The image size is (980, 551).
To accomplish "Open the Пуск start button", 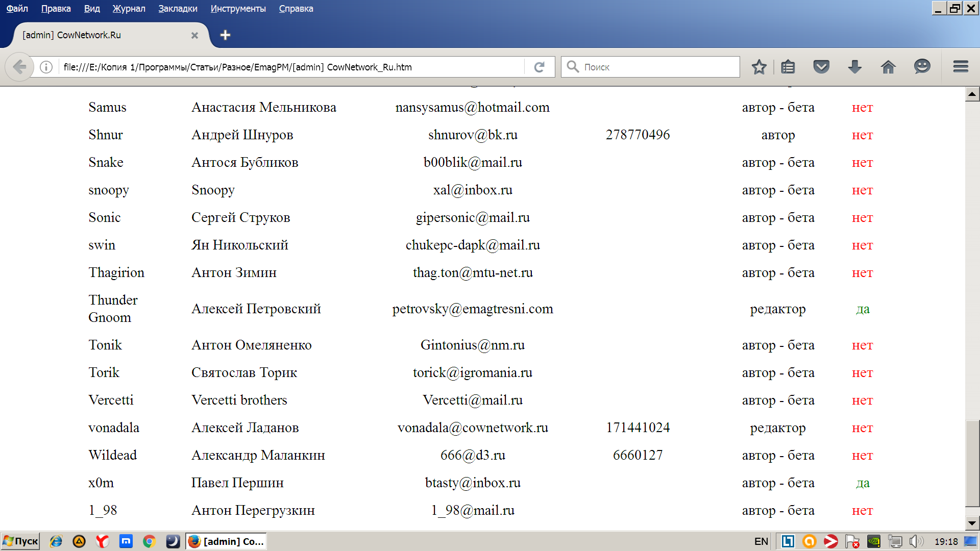I will pyautogui.click(x=21, y=541).
